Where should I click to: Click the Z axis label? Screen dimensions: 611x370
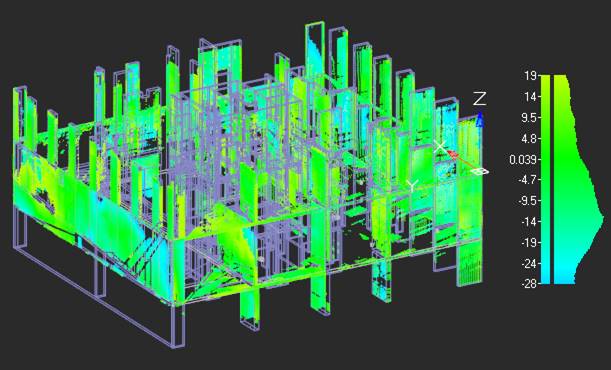480,99
